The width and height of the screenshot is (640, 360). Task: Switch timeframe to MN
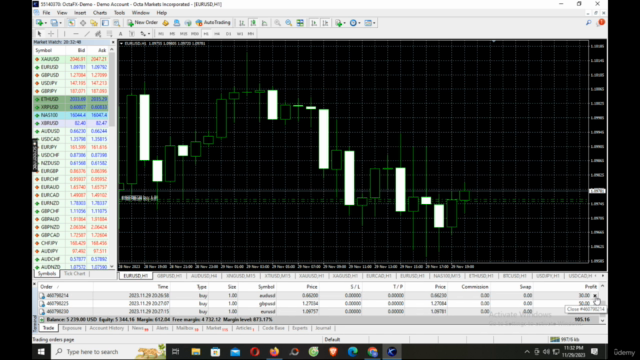[251, 33]
